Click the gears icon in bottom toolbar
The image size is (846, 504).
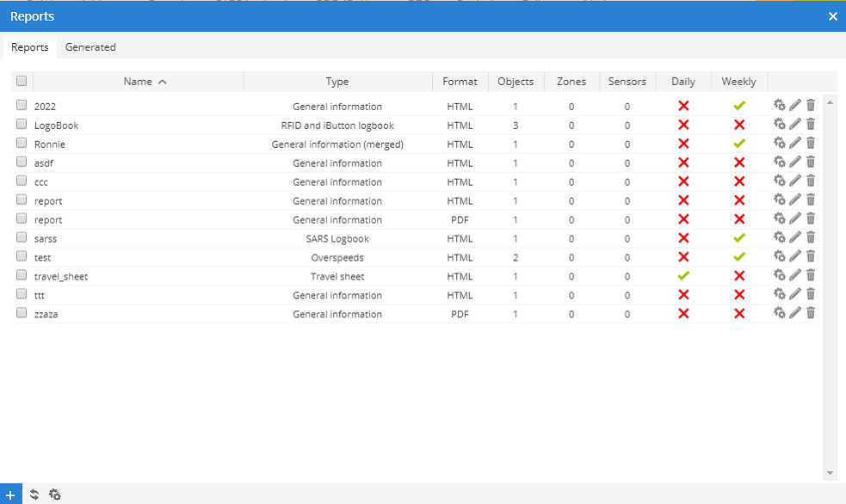(x=55, y=495)
